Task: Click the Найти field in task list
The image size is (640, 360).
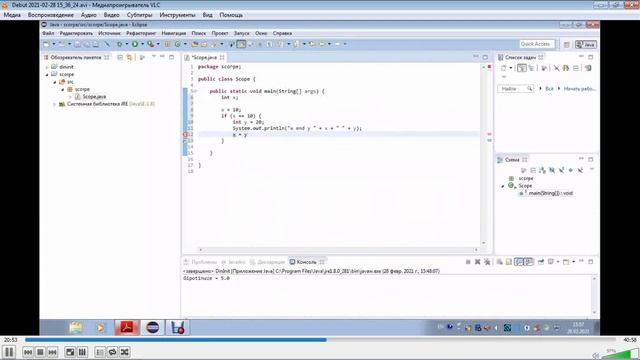Action: [x=516, y=89]
